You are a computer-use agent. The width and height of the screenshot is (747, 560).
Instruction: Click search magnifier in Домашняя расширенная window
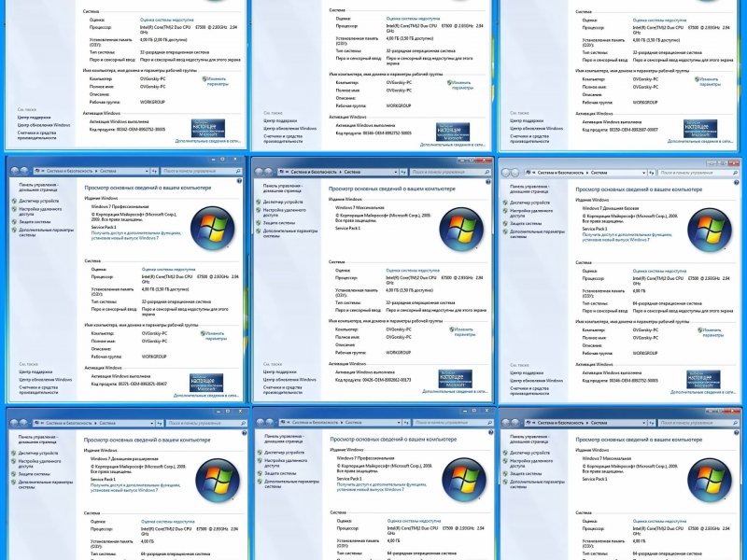point(243,423)
